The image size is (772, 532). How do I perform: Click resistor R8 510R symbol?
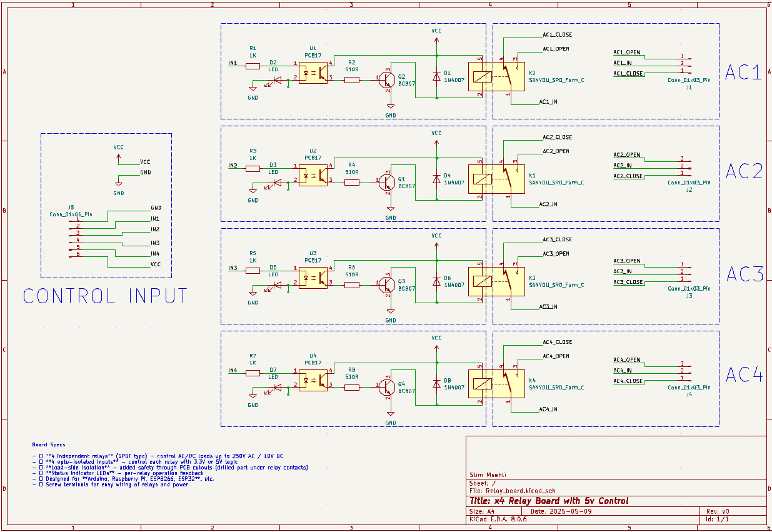tap(352, 387)
